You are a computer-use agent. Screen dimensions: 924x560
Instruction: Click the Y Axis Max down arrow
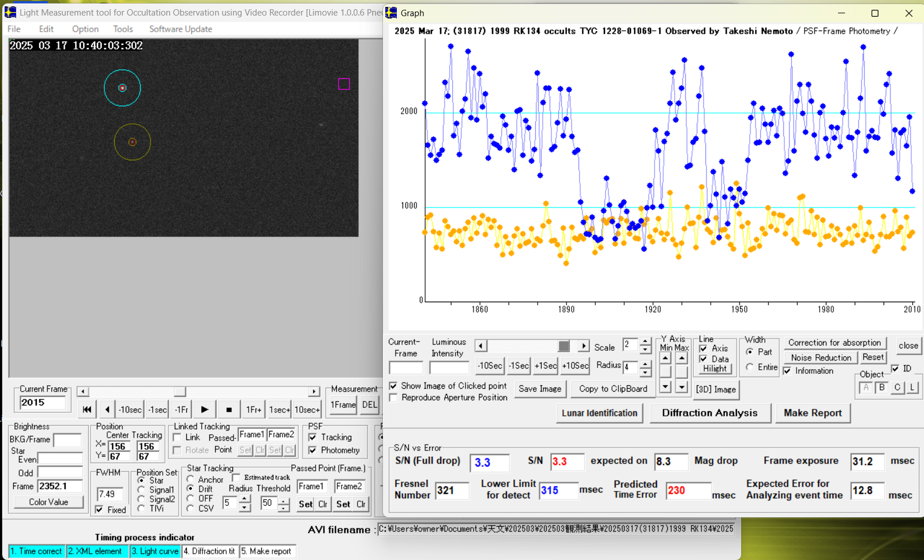click(x=682, y=387)
